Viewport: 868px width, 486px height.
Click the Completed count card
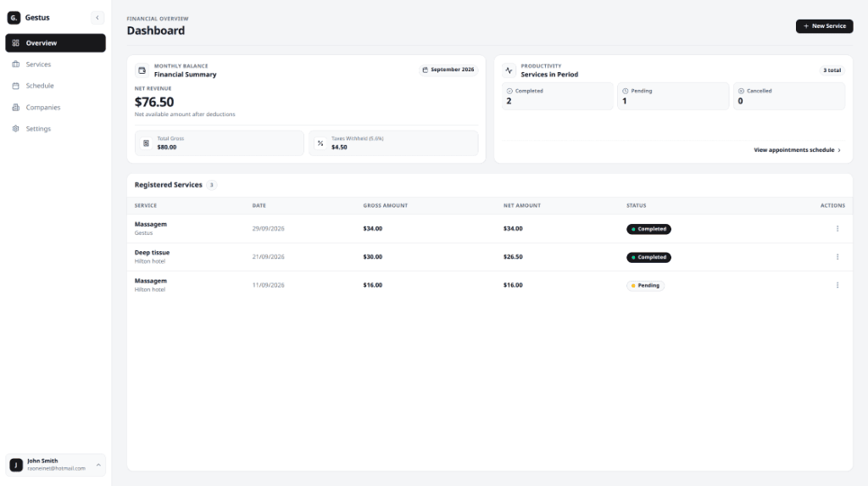558,97
